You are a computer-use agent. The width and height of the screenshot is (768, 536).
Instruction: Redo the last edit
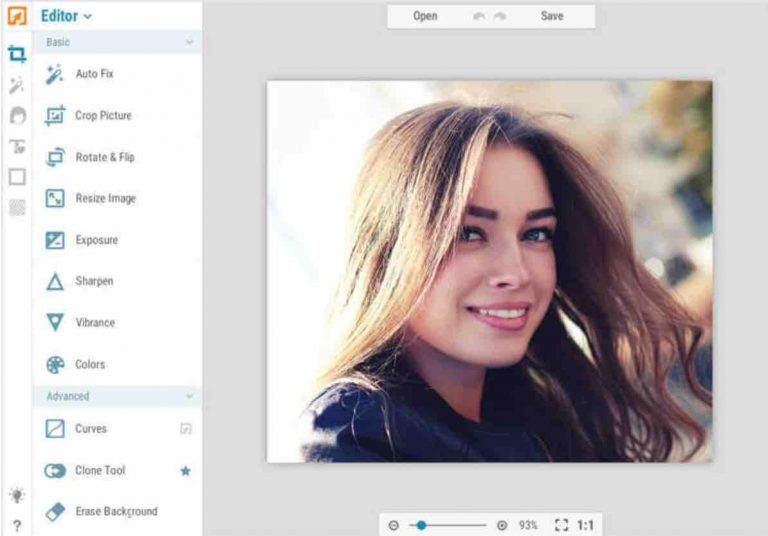click(500, 17)
